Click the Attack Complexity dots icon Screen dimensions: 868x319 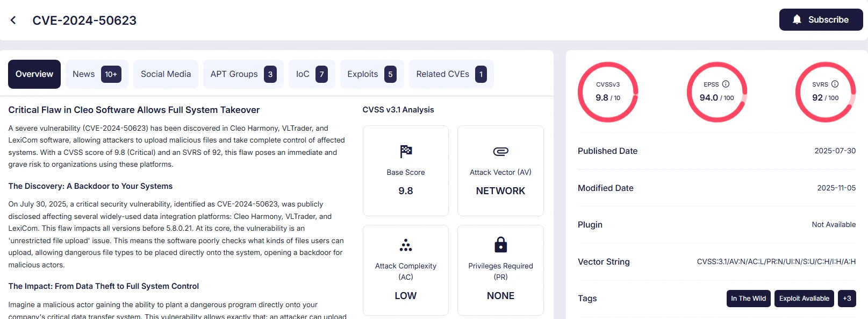point(406,245)
